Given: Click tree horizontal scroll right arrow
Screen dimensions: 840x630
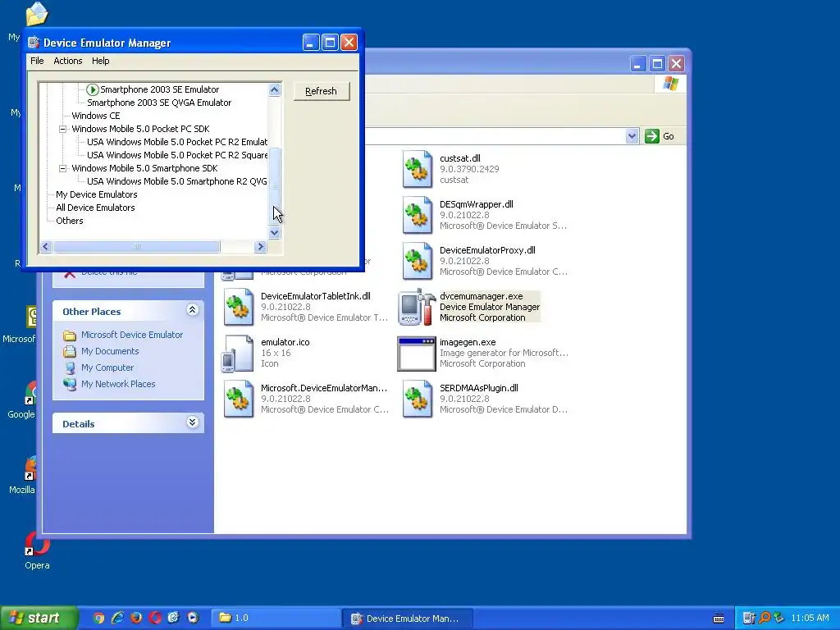Looking at the screenshot, I should tap(260, 246).
